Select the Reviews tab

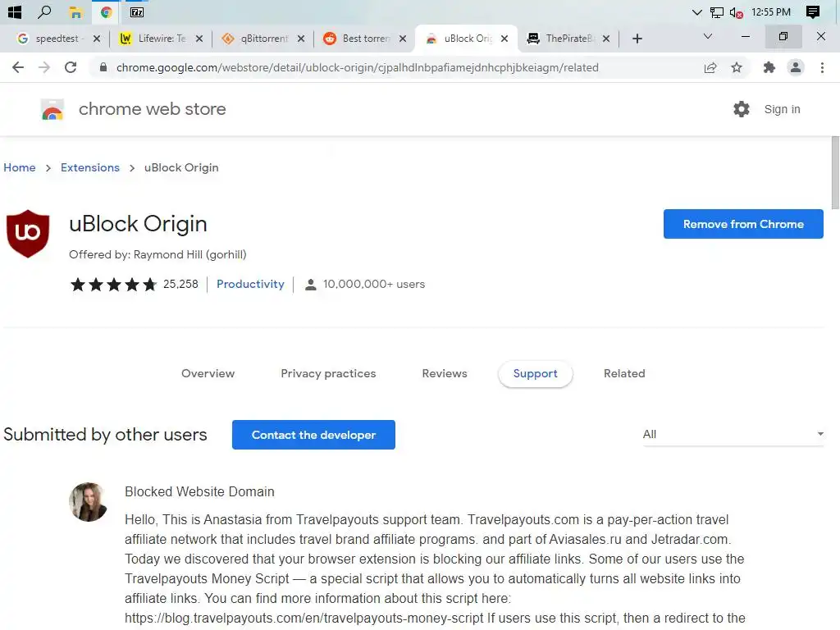(x=445, y=373)
